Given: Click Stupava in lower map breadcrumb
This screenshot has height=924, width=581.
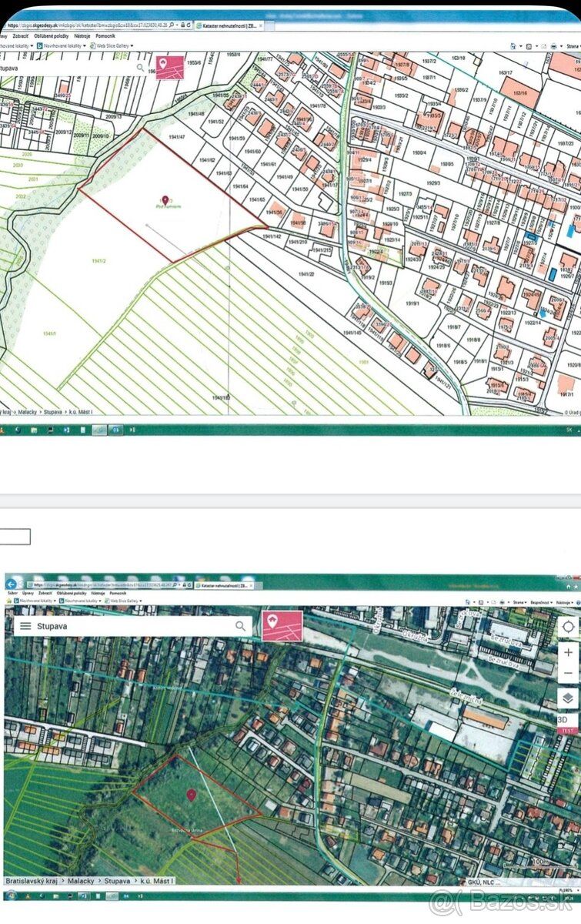Looking at the screenshot, I should pyautogui.click(x=117, y=881).
